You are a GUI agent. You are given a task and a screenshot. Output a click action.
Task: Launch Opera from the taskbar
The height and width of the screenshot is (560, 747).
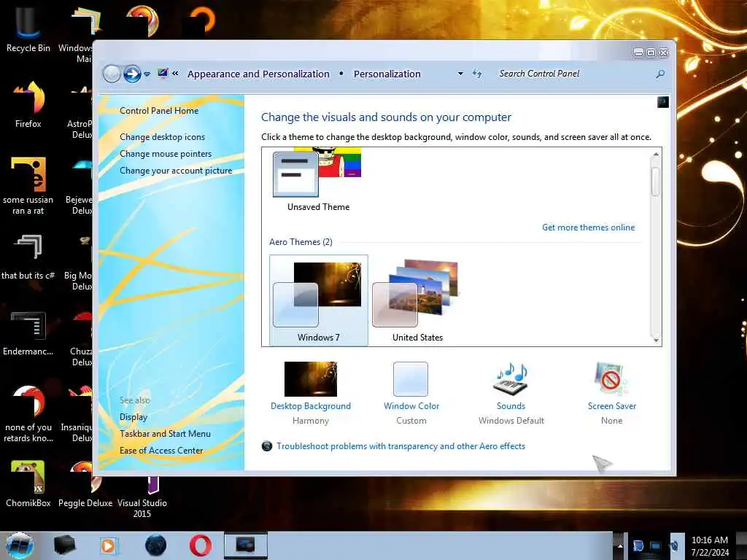click(x=201, y=545)
